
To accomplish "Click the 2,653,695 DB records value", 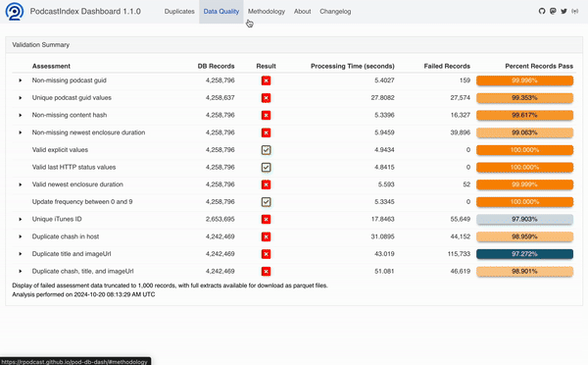I will 220,219.
